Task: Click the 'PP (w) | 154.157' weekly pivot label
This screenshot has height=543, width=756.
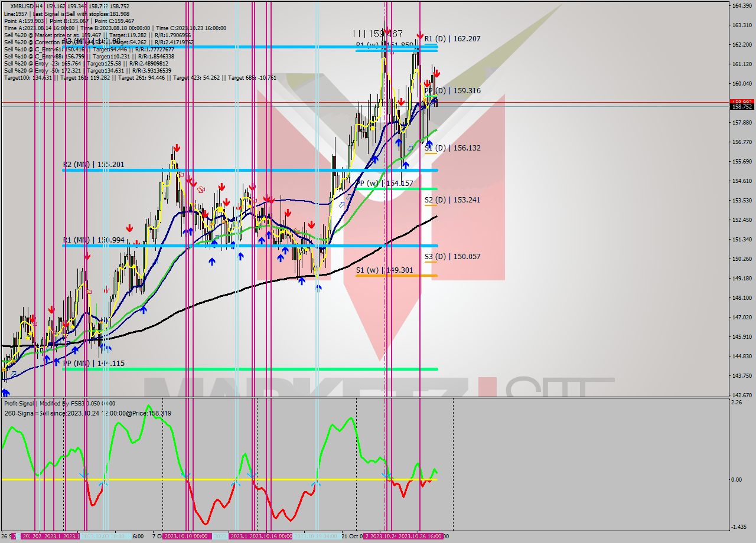Action: pos(384,184)
